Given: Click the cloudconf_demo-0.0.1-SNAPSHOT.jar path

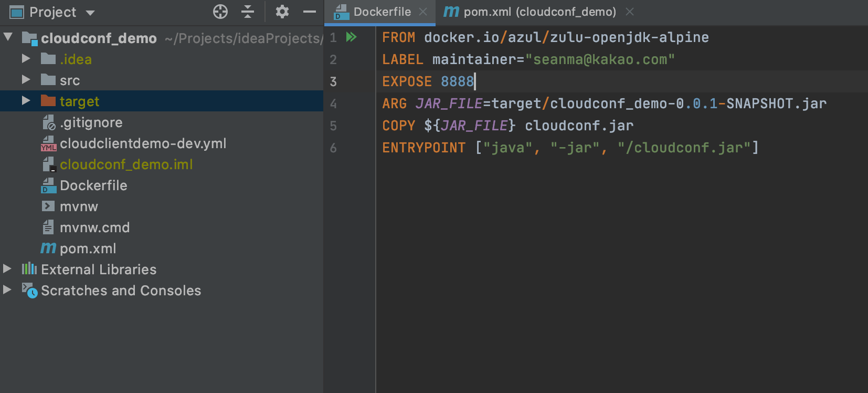Looking at the screenshot, I should click(x=688, y=104).
